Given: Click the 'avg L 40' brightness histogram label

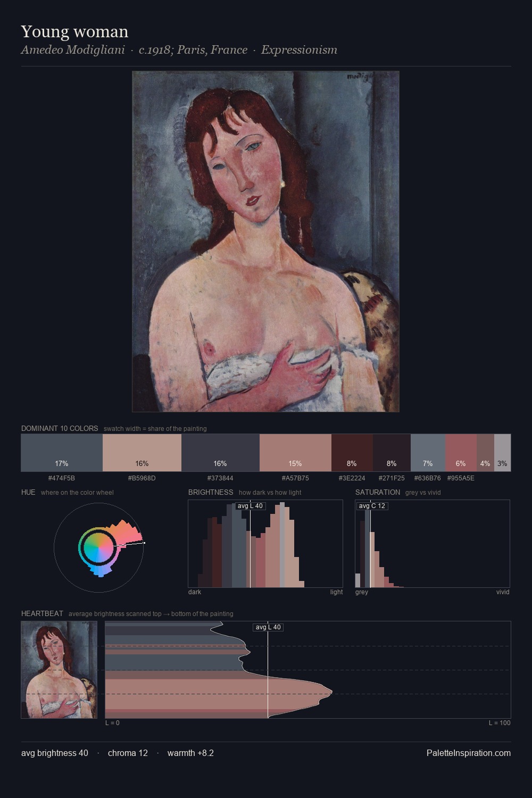Looking at the screenshot, I should pos(250,506).
